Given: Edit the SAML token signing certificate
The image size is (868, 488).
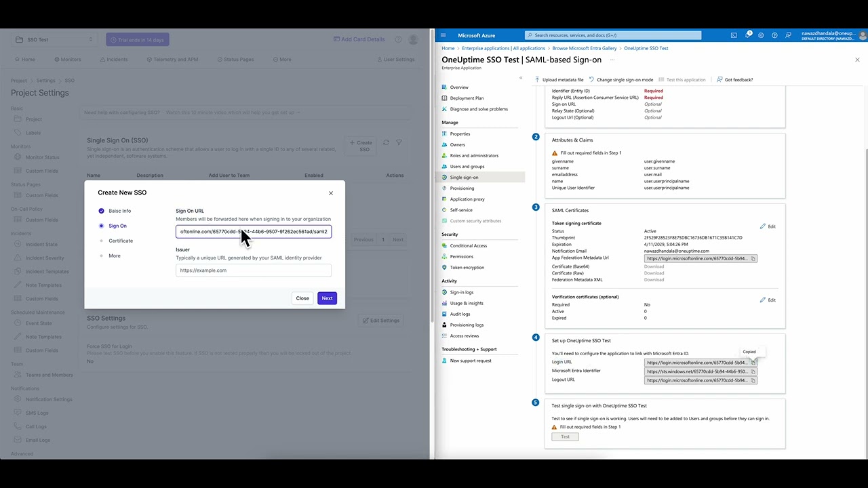Looking at the screenshot, I should pyautogui.click(x=768, y=226).
